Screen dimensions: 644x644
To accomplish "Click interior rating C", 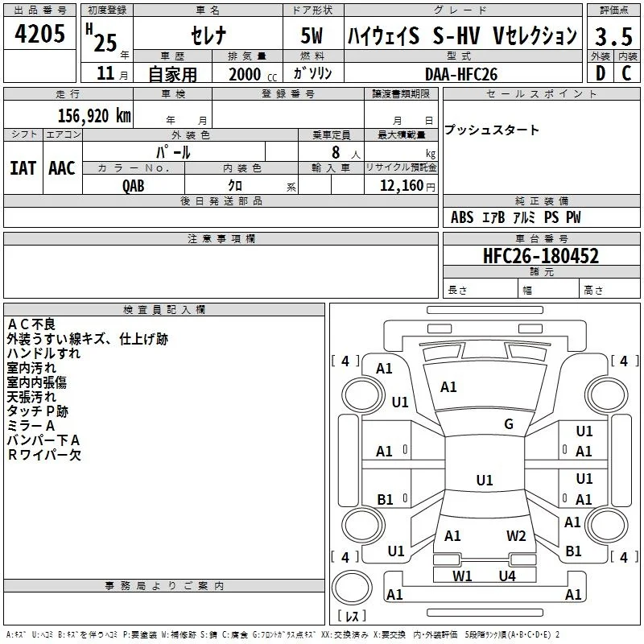I will click(x=626, y=73).
